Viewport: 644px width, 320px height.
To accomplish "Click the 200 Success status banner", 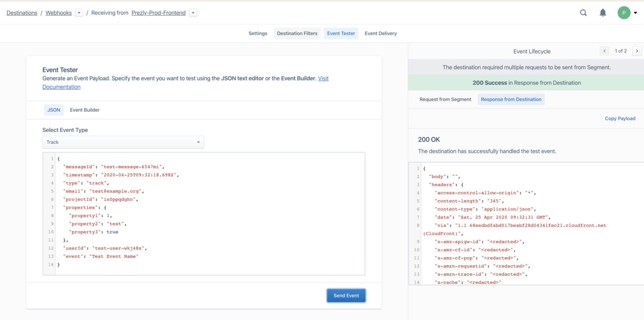I will pos(526,83).
